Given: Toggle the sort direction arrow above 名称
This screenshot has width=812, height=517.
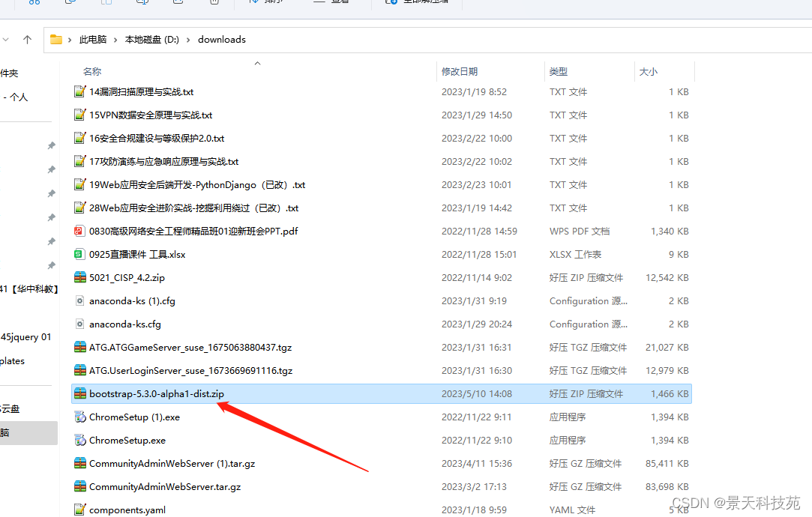Looking at the screenshot, I should coord(257,63).
